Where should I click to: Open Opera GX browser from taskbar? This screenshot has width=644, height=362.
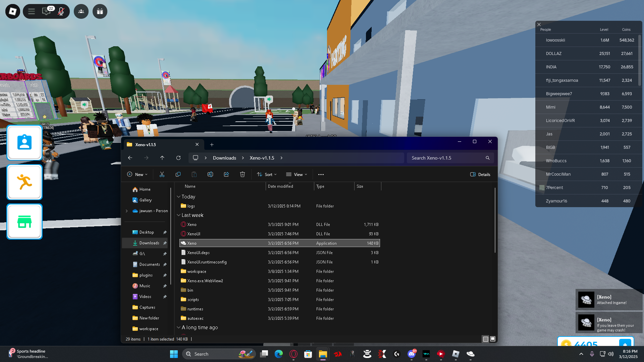pyautogui.click(x=293, y=354)
